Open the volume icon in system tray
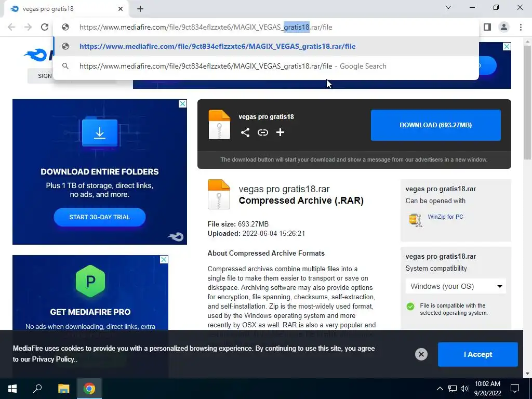 point(464,389)
